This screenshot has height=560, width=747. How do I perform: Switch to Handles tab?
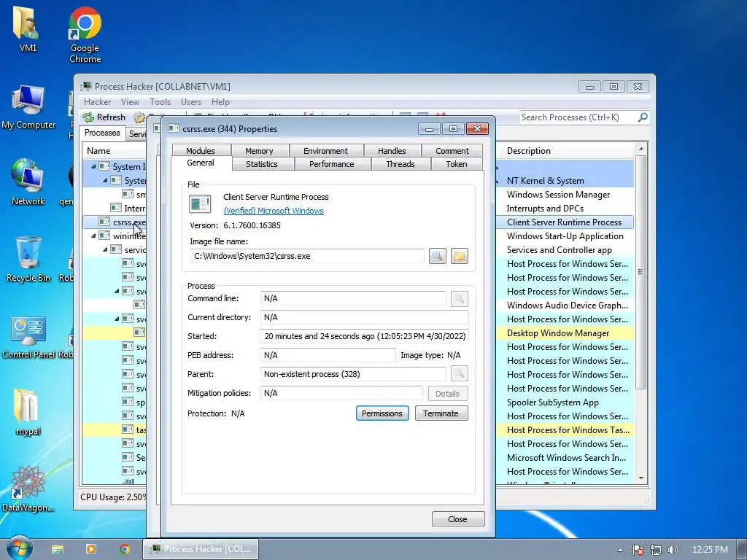[392, 150]
